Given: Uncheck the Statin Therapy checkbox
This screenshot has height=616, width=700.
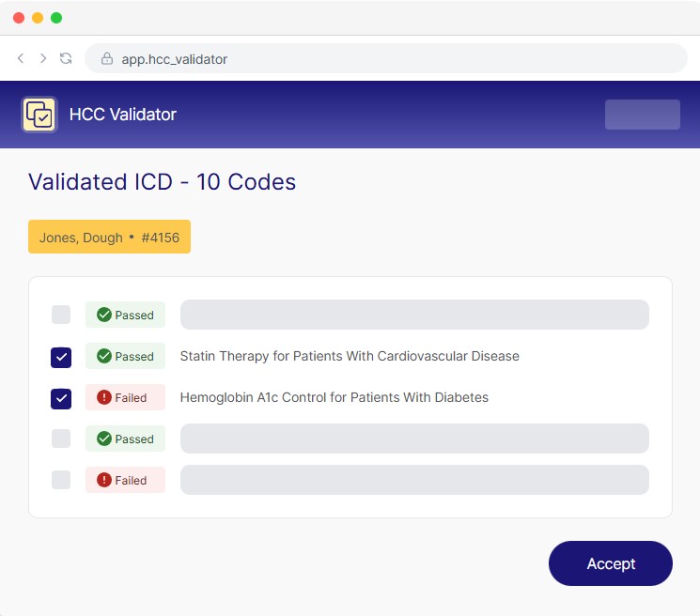Looking at the screenshot, I should (61, 357).
